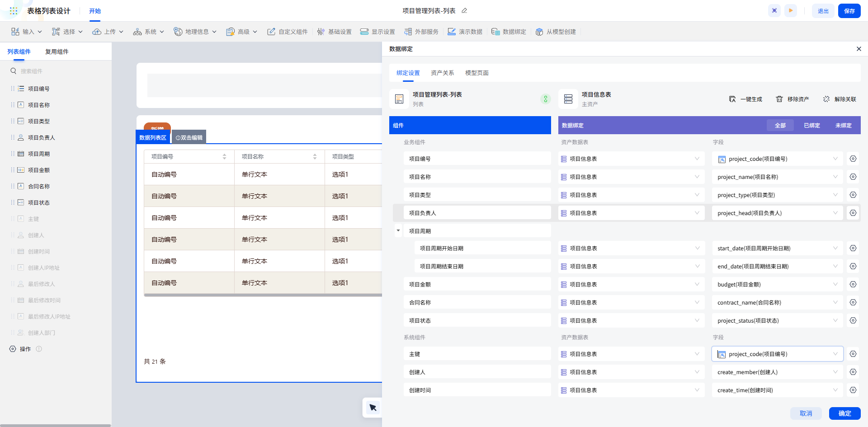868x427 pixels.
Task: Click the fullscreen focus icon in the header
Action: (774, 11)
